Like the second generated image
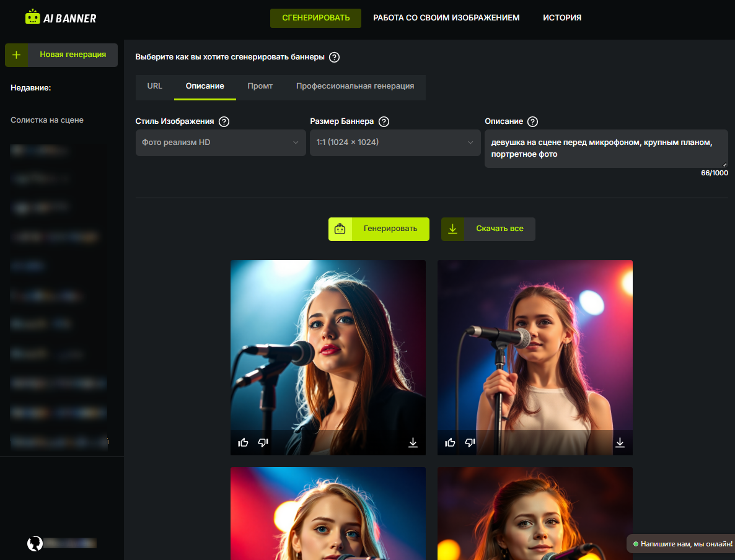This screenshot has height=560, width=735. click(450, 442)
